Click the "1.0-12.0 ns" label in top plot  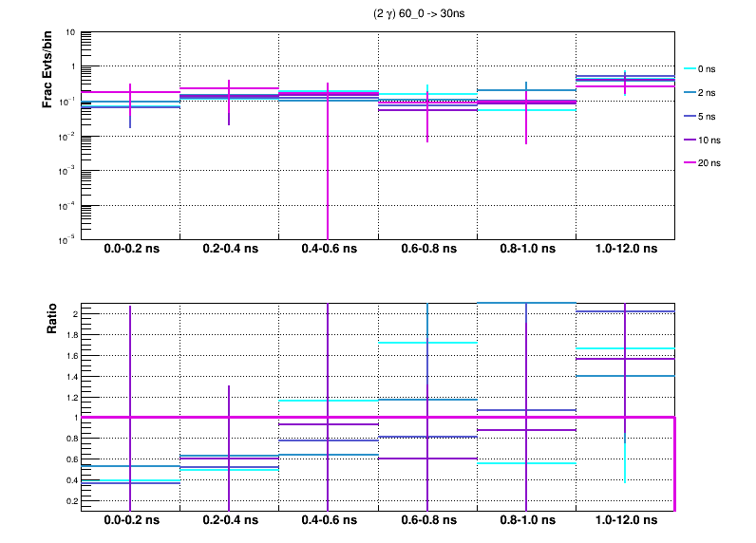pyautogui.click(x=625, y=249)
